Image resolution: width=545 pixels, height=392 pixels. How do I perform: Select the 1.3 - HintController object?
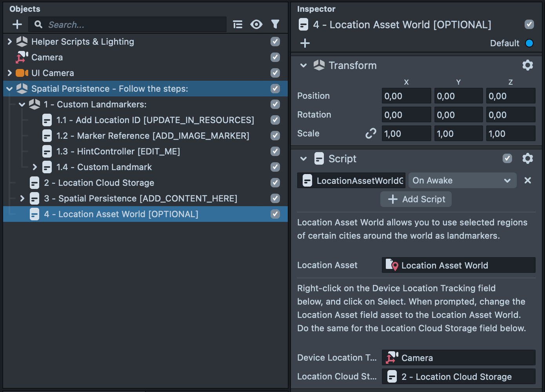pyautogui.click(x=118, y=151)
